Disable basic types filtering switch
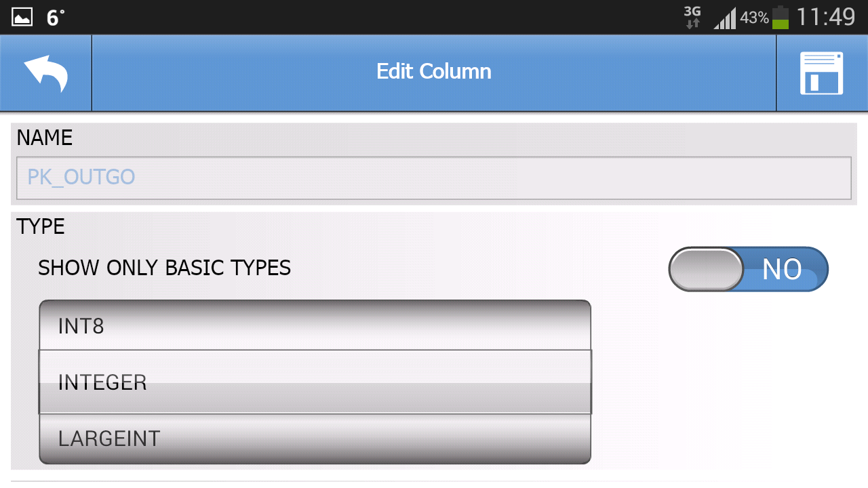868x488 pixels. click(748, 268)
